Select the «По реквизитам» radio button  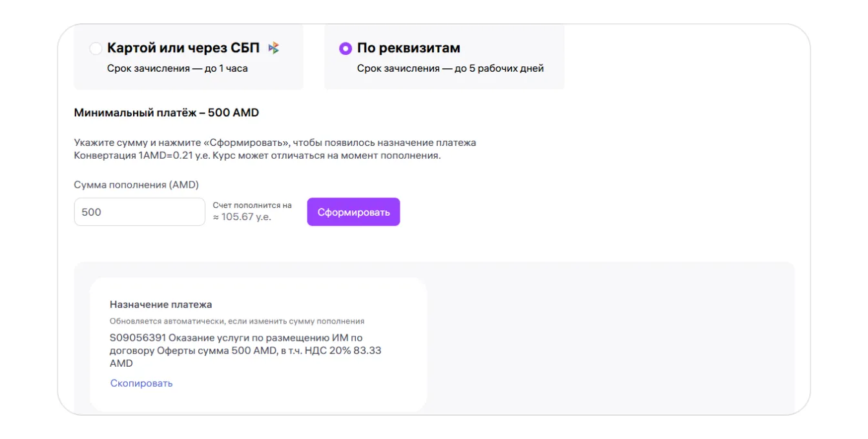[x=346, y=48]
